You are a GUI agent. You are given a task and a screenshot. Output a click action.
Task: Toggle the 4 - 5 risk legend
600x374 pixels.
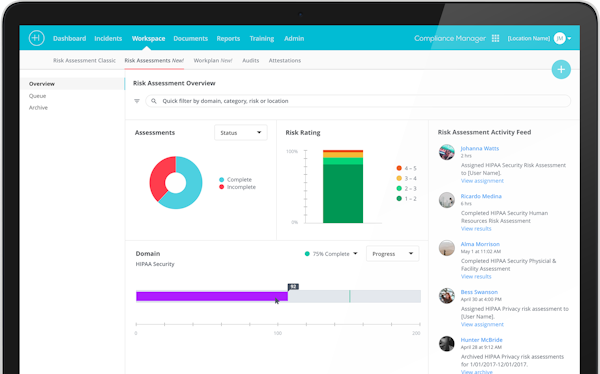pyautogui.click(x=406, y=168)
